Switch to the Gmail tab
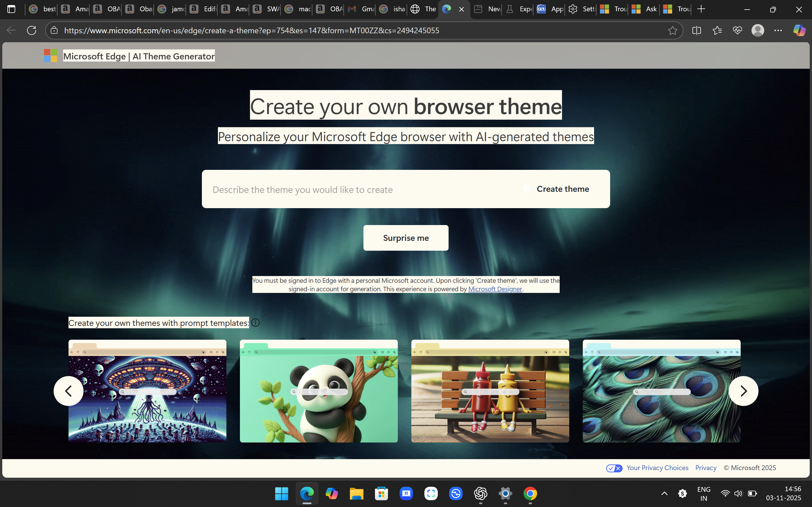Viewport: 812px width, 507px height. 359,9
